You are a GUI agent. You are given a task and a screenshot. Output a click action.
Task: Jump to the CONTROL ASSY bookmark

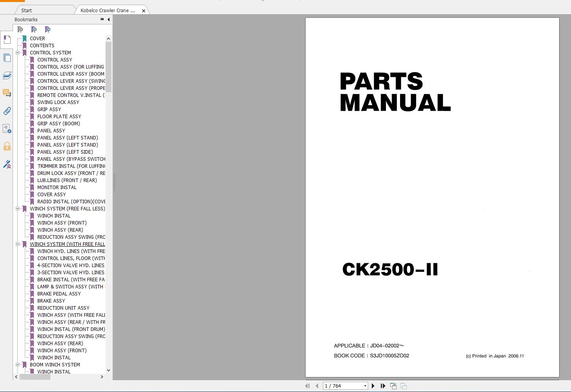coord(55,60)
